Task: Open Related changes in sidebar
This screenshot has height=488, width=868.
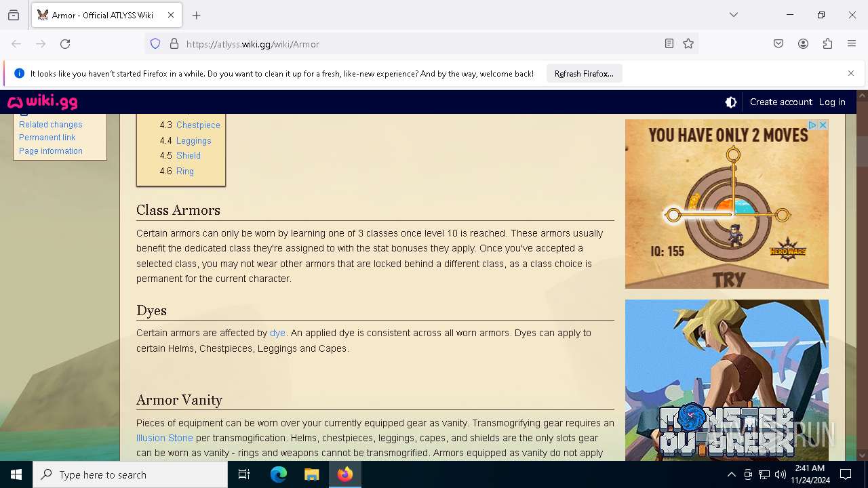Action: click(51, 125)
